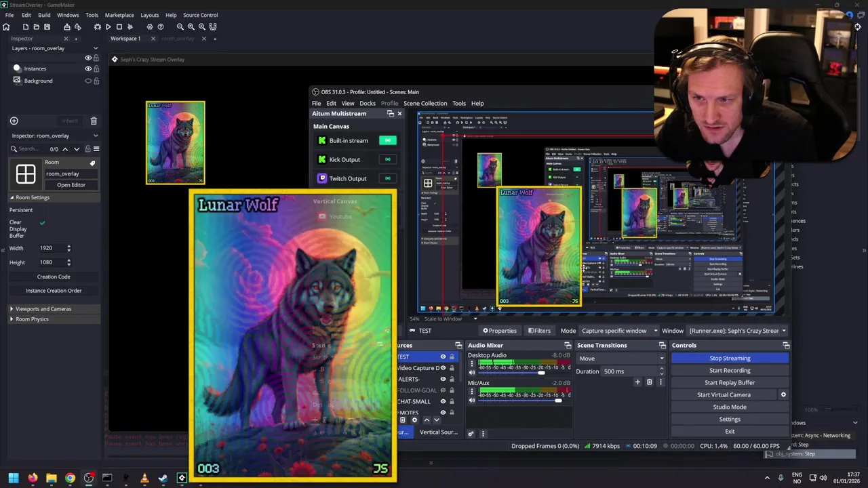868x488 pixels.
Task: Save the project with the floppy disk icon
Action: coord(47,26)
